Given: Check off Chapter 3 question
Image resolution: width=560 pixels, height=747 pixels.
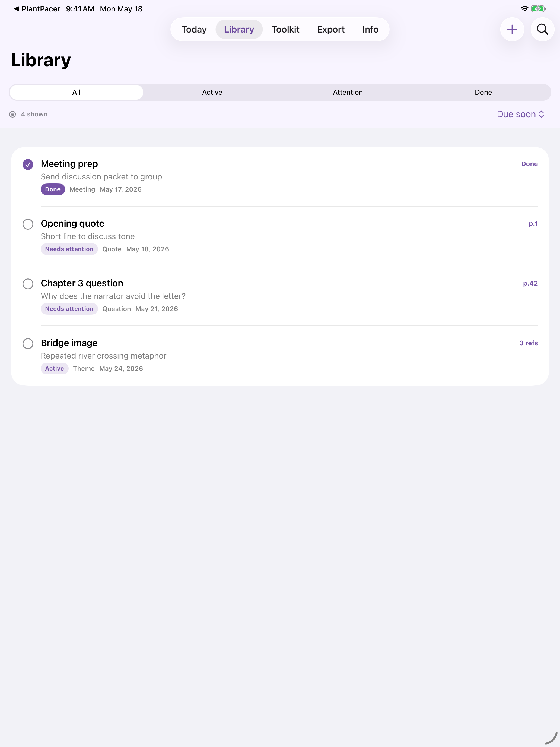Looking at the screenshot, I should click(28, 284).
